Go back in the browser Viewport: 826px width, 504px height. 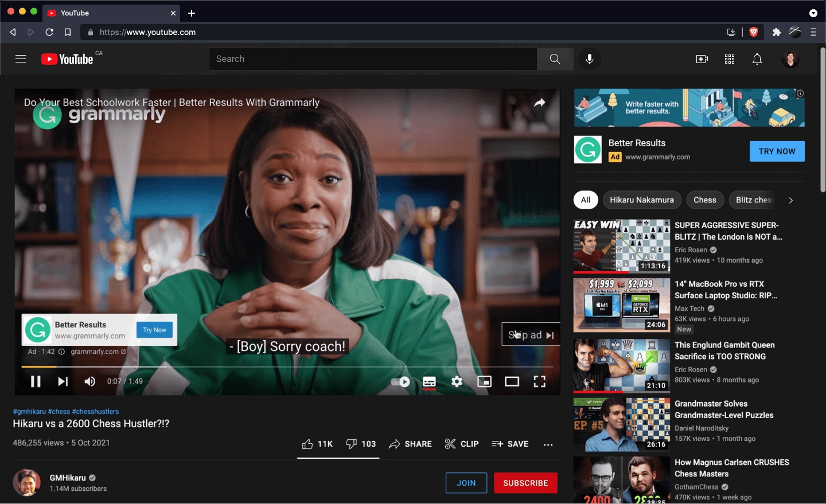(13, 32)
